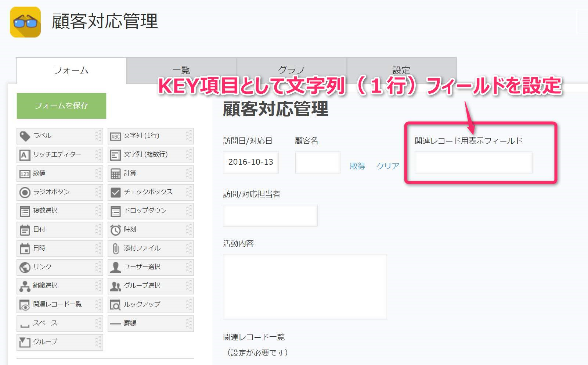This screenshot has height=365, width=588.
Task: Click the 関連レコード一覧 label in the form
Action: coord(254,337)
